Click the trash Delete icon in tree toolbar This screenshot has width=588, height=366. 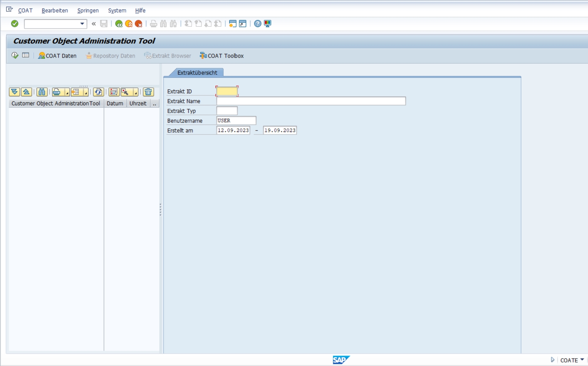coord(149,92)
